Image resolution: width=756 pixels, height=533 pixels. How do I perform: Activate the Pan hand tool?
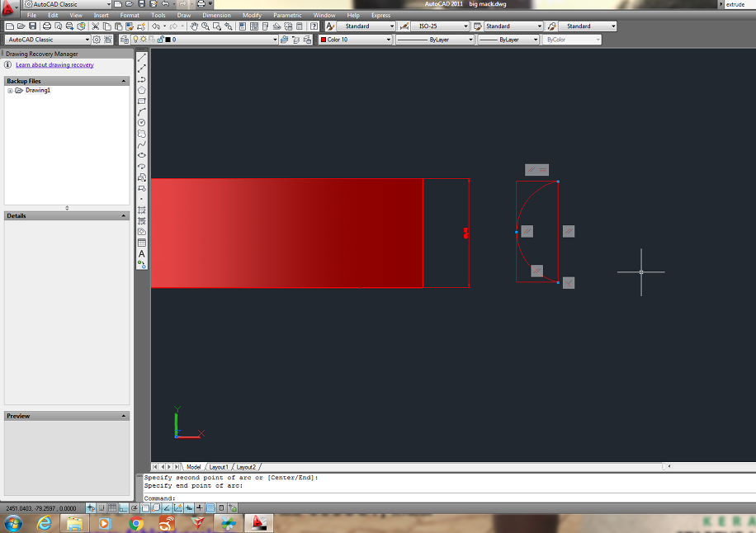tap(194, 26)
